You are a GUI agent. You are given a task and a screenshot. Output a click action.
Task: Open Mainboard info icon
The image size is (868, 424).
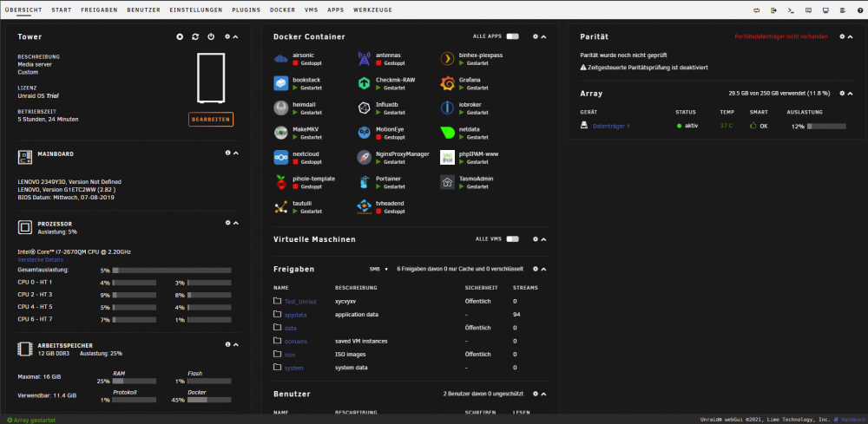tap(228, 153)
